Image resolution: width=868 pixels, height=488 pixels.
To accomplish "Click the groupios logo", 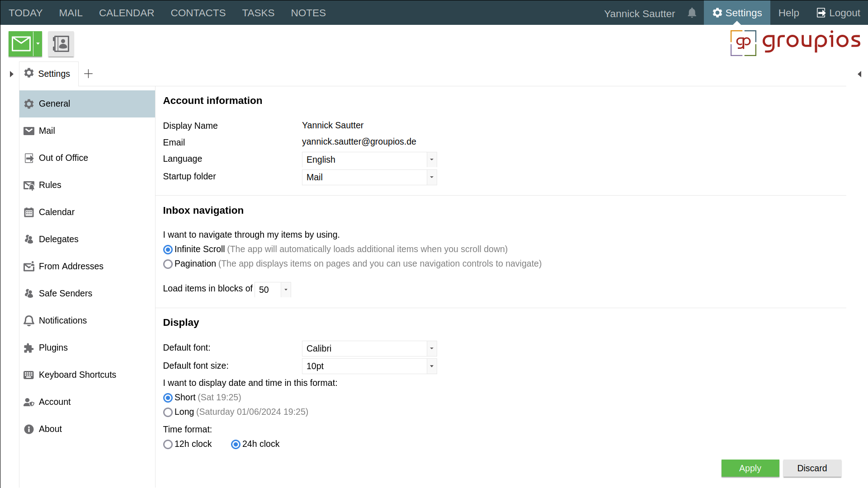I will point(796,42).
